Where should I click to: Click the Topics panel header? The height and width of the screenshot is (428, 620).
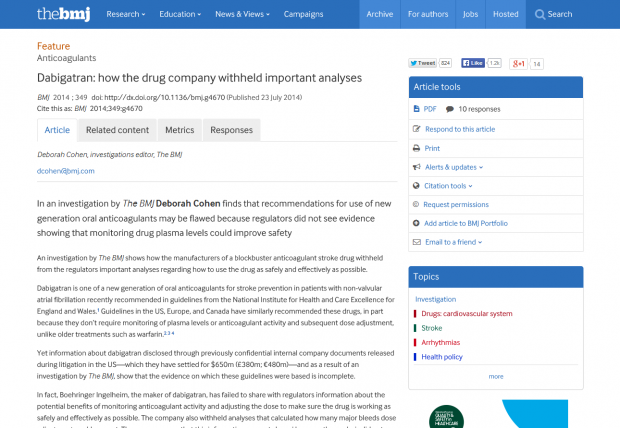pyautogui.click(x=496, y=277)
